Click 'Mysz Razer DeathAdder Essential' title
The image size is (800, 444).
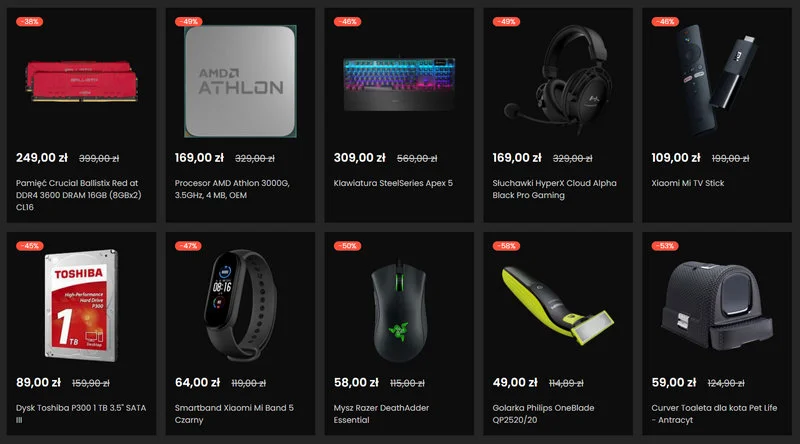pyautogui.click(x=381, y=414)
